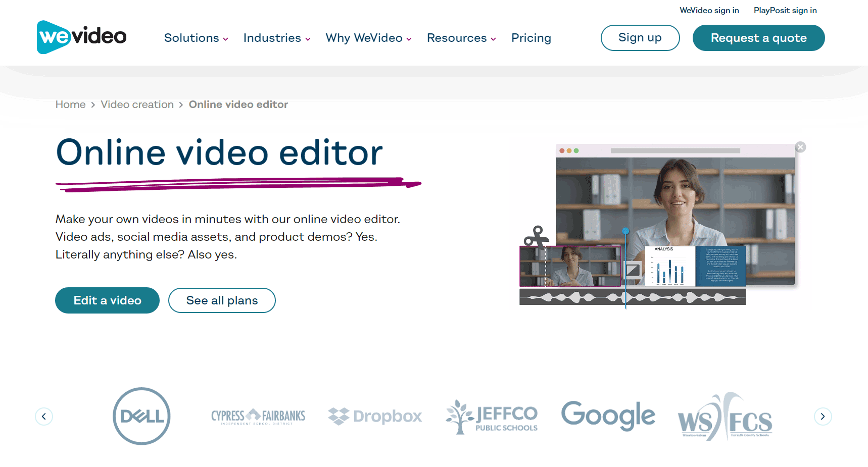Click the video clip thumbnail in timeline

click(x=570, y=266)
